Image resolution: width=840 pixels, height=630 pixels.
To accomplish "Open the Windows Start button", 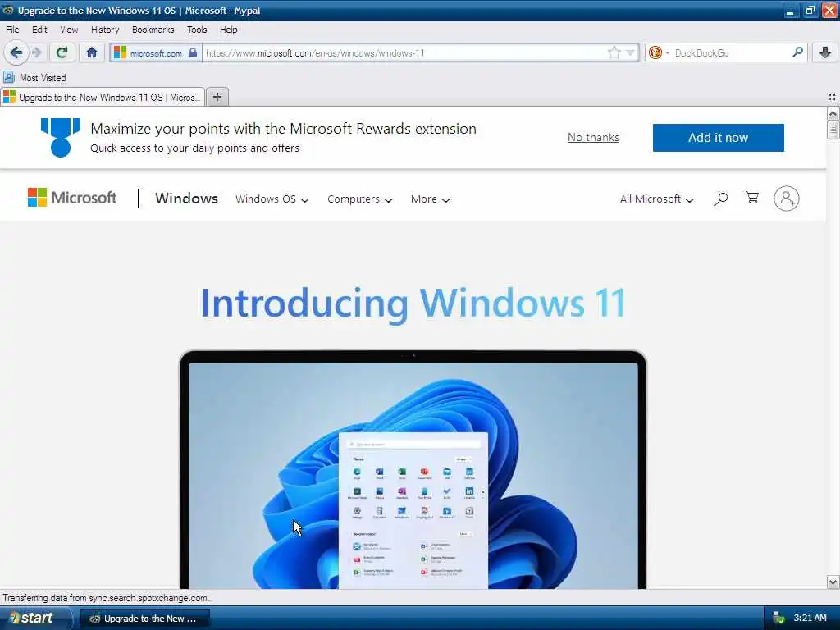I will coord(34,619).
